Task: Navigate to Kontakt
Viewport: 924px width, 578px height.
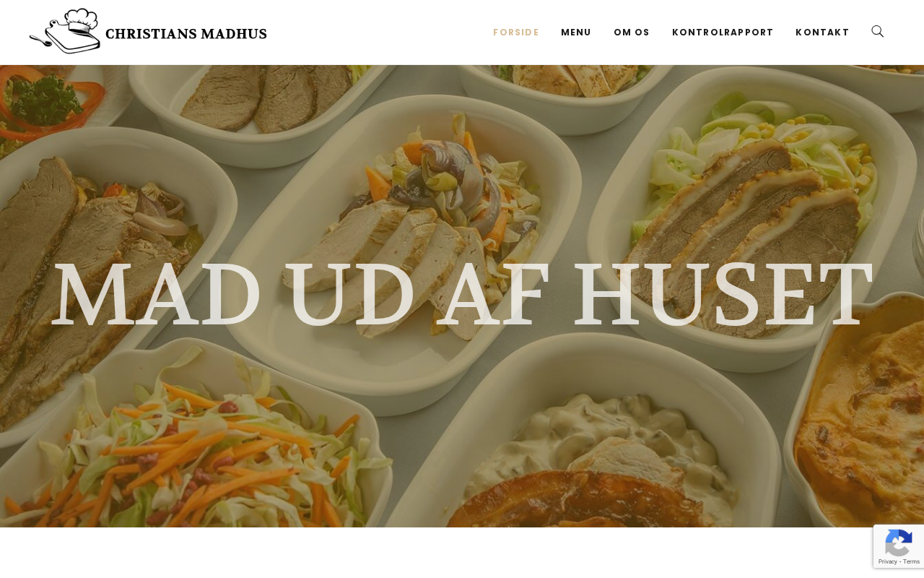Action: pos(822,33)
